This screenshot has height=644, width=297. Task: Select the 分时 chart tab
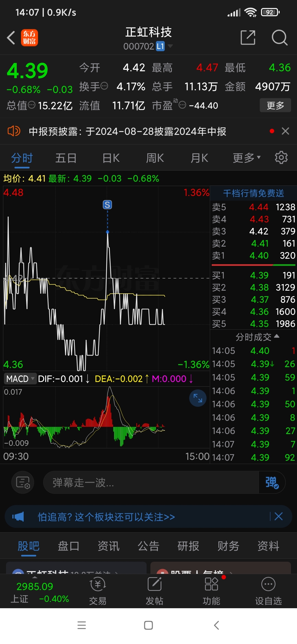22,158
